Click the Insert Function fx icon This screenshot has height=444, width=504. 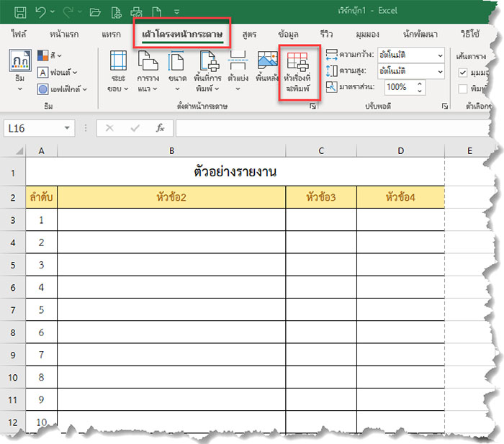coord(161,127)
